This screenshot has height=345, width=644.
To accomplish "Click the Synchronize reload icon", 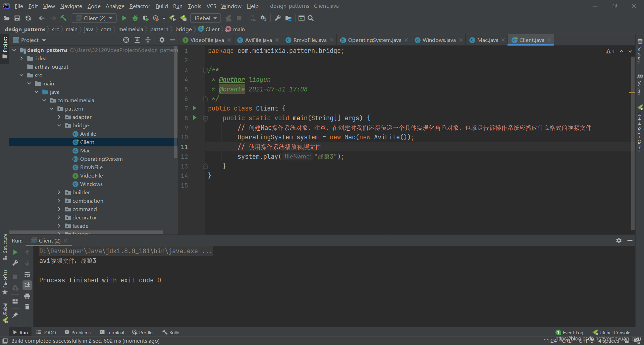I will pyautogui.click(x=28, y=18).
